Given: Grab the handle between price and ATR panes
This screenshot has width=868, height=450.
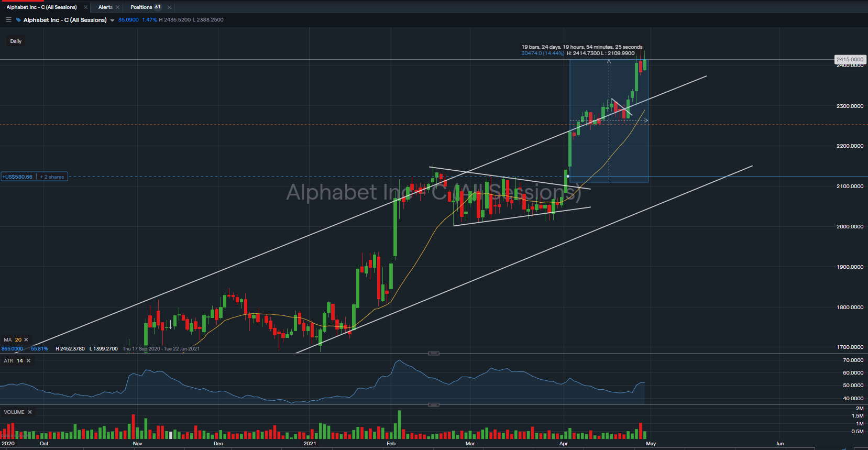Looking at the screenshot, I should [434, 354].
